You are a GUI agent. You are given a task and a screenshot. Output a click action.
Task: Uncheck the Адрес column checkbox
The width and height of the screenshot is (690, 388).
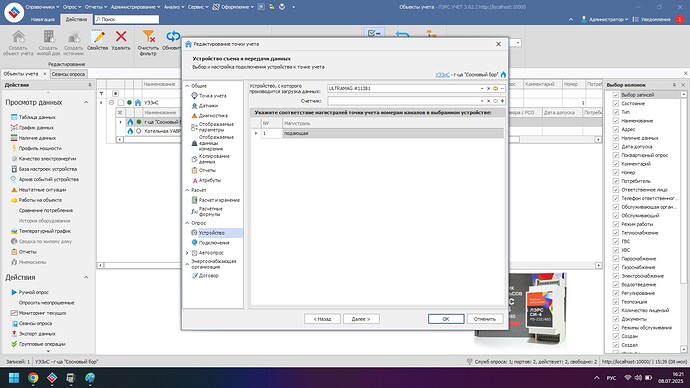click(616, 129)
